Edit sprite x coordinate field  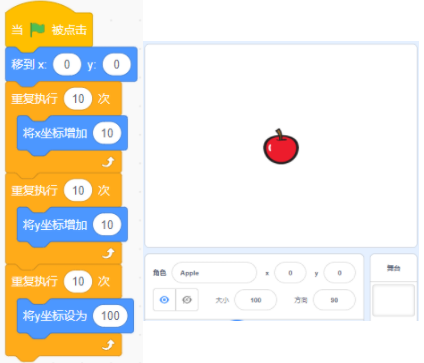pyautogui.click(x=290, y=273)
